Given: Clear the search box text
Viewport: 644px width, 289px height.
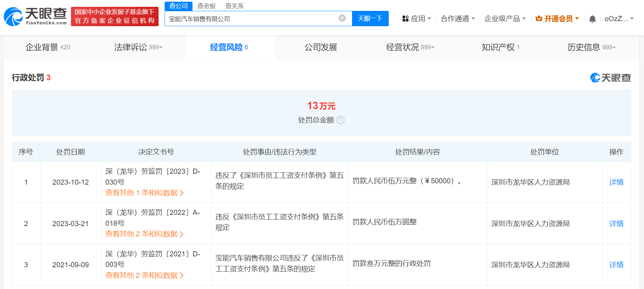Looking at the screenshot, I should (x=342, y=18).
